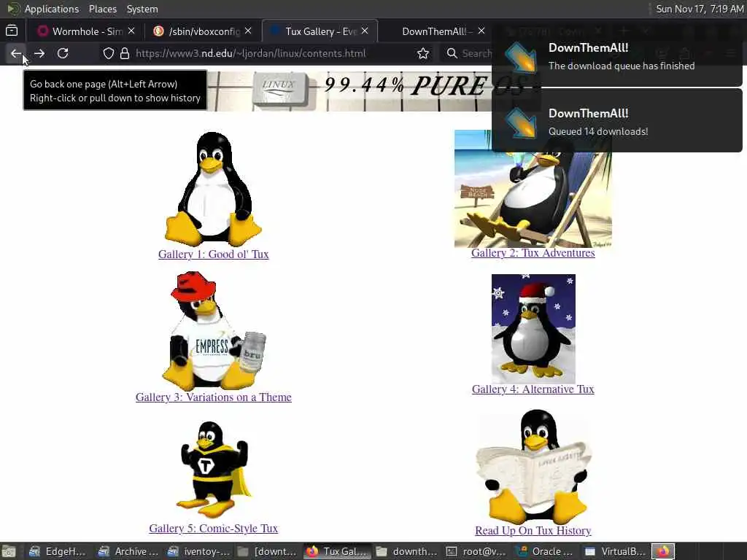
Task: Click the Firefox icon at taskbar end
Action: click(x=663, y=551)
